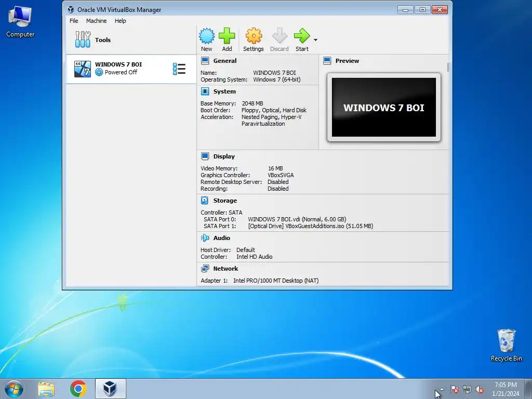Screen dimensions: 532x399
Task: Open the Display settings heading link
Action: coord(224,156)
